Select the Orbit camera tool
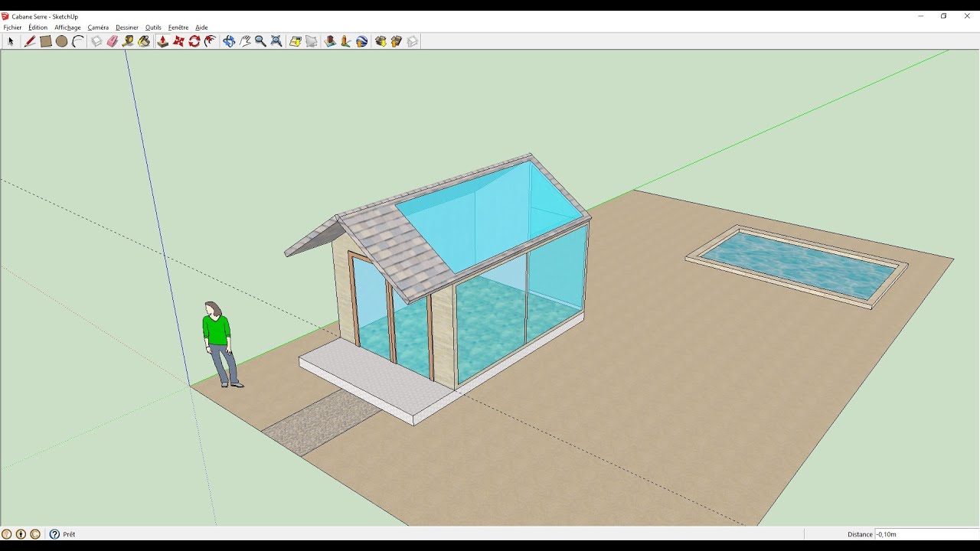The image size is (980, 551). click(229, 41)
